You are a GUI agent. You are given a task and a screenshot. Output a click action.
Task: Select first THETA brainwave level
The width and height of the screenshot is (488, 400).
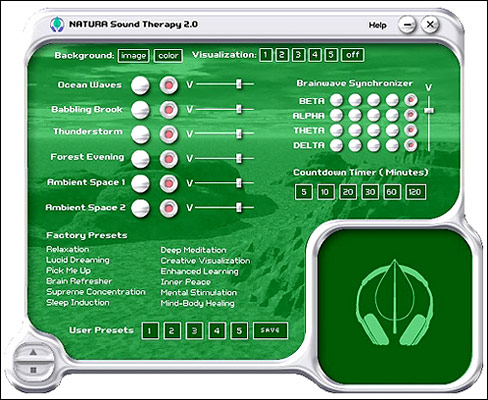pos(336,130)
